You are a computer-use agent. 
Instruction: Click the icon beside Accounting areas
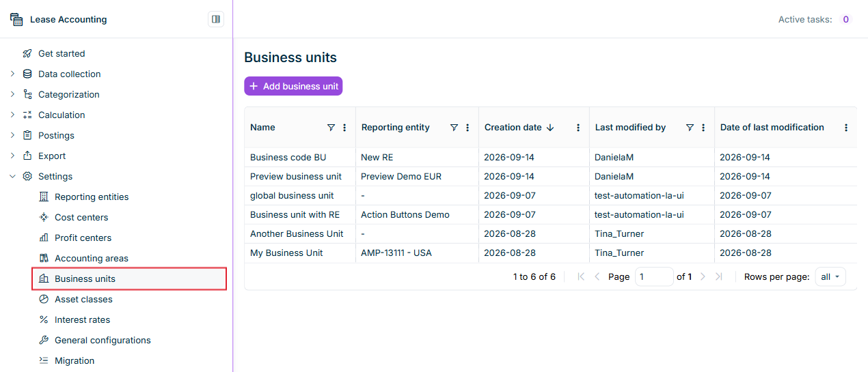tap(44, 258)
